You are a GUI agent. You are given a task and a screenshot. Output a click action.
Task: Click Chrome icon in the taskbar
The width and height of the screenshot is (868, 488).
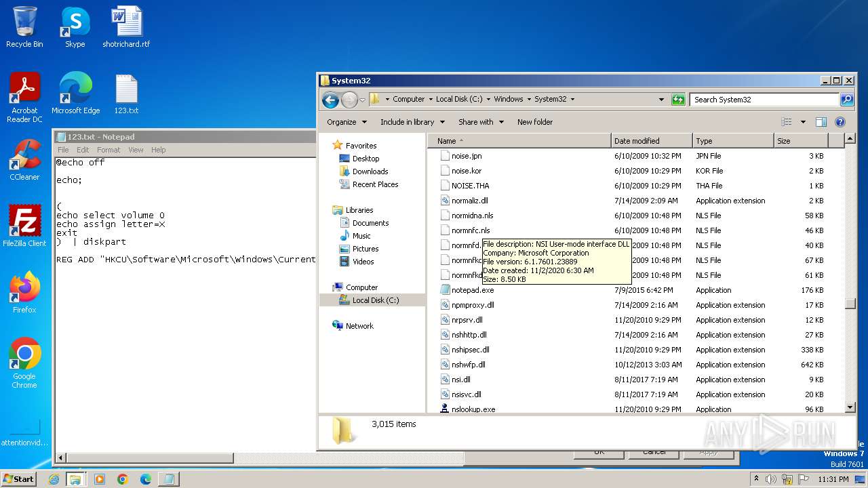[122, 479]
